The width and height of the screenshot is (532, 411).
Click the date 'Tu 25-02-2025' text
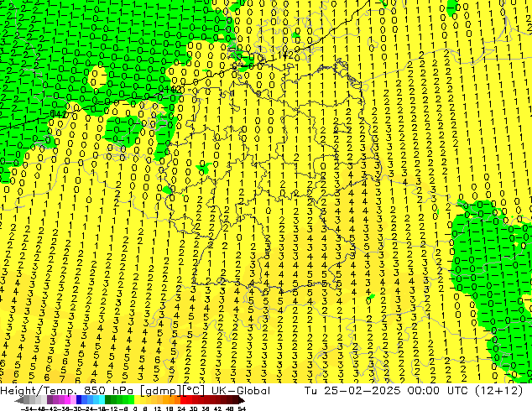coord(352,391)
